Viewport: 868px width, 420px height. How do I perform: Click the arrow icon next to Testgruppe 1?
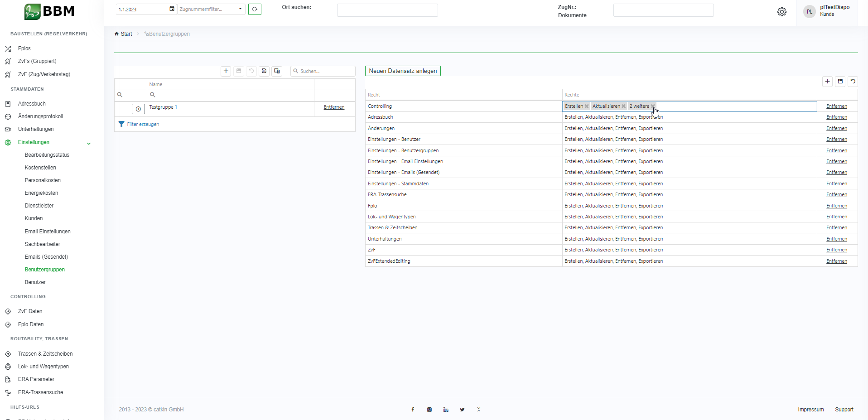(x=138, y=109)
